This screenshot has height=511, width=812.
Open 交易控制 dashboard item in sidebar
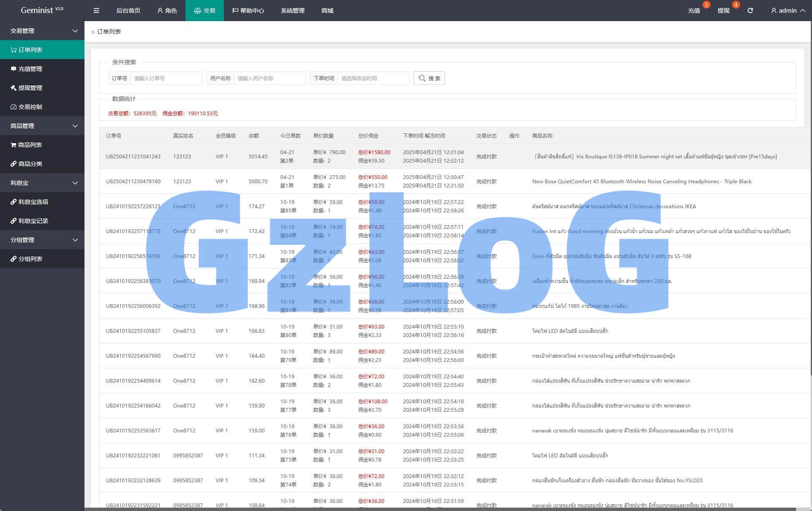coord(30,107)
